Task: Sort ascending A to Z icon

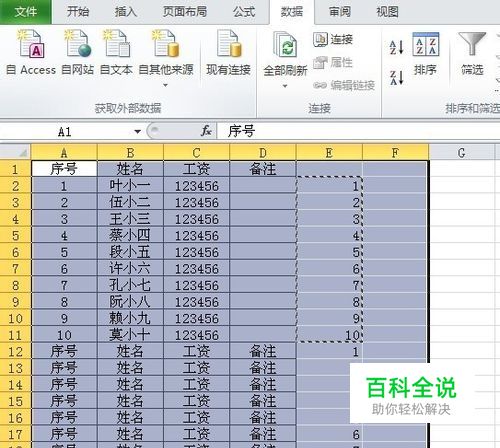Action: 397,47
